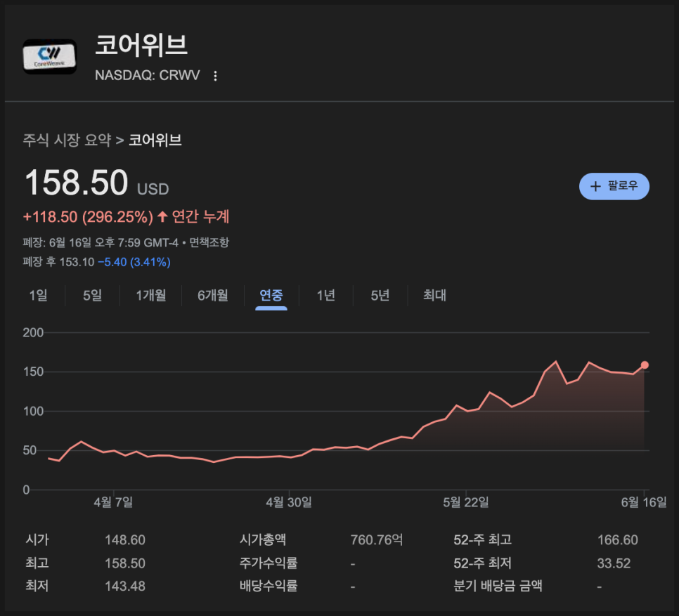Image resolution: width=679 pixels, height=616 pixels.
Task: Click the 52-주 최저 value 33.52
Action: 614,563
